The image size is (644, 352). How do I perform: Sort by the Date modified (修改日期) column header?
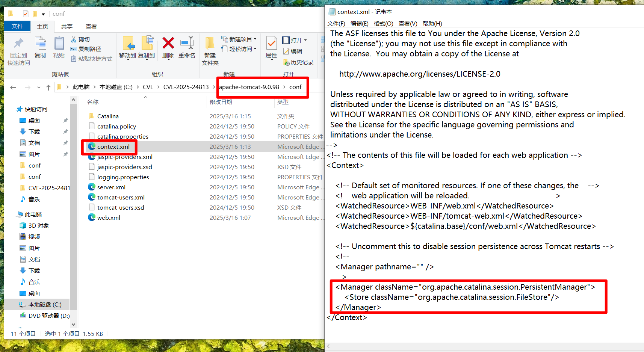[x=221, y=102]
